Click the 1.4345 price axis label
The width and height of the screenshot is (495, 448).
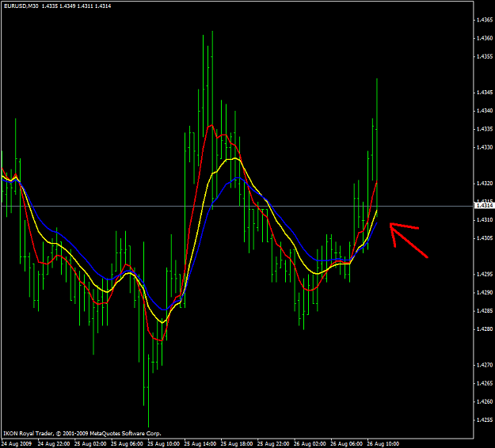[485, 93]
